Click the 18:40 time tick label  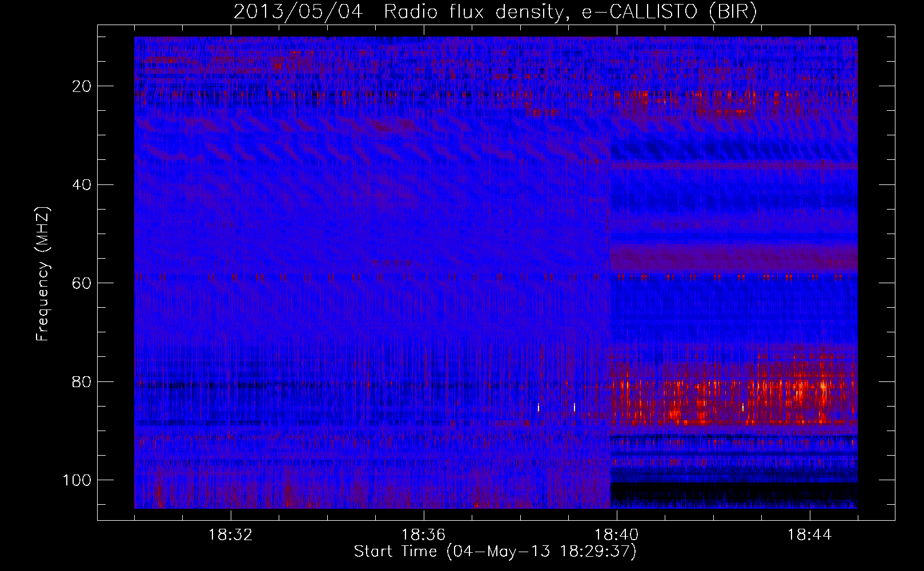(617, 535)
